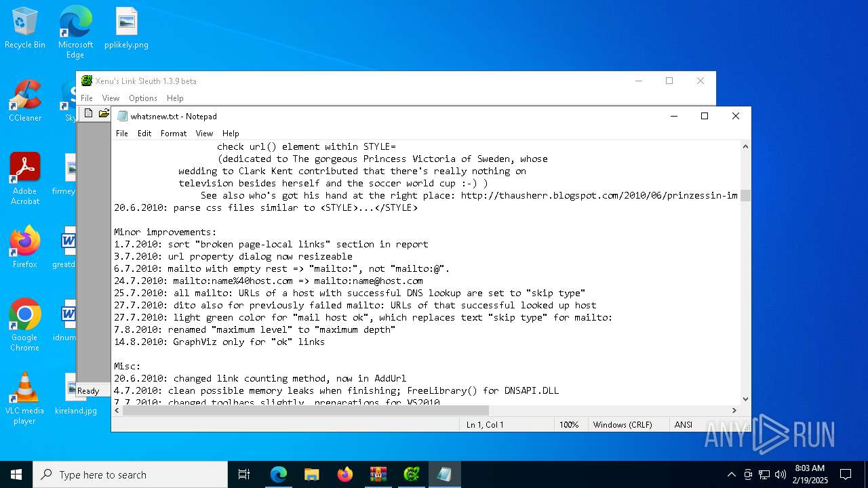Open Notepad Format menu
The width and height of the screenshot is (868, 488).
174,134
